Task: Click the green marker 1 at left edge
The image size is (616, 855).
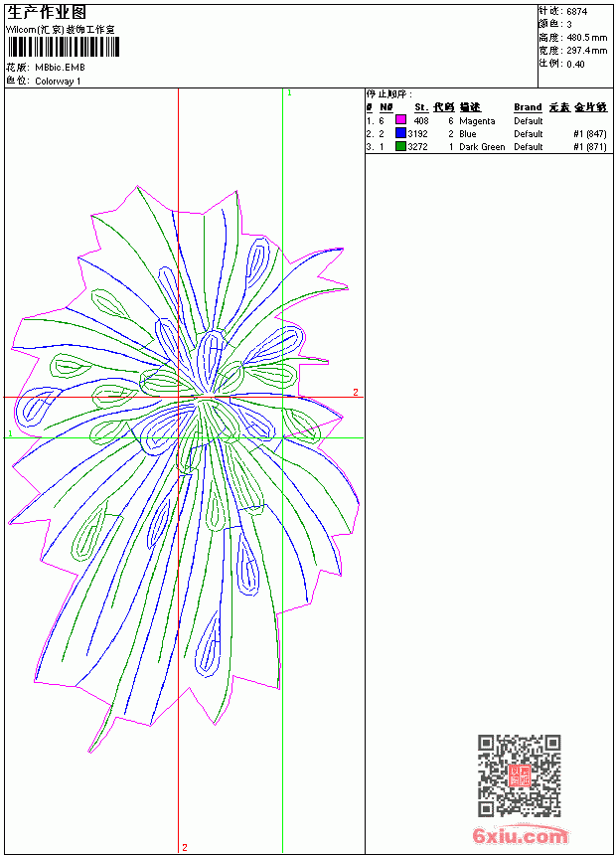Action: (x=10, y=433)
